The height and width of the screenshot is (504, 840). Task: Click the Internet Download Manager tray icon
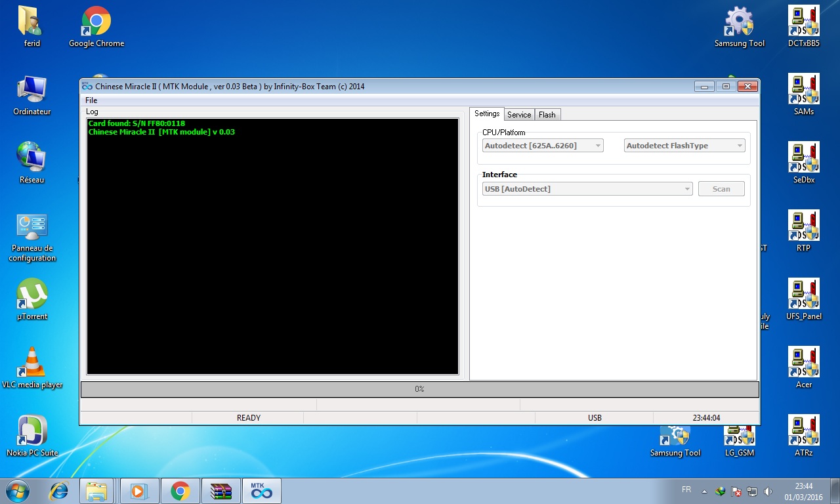721,491
